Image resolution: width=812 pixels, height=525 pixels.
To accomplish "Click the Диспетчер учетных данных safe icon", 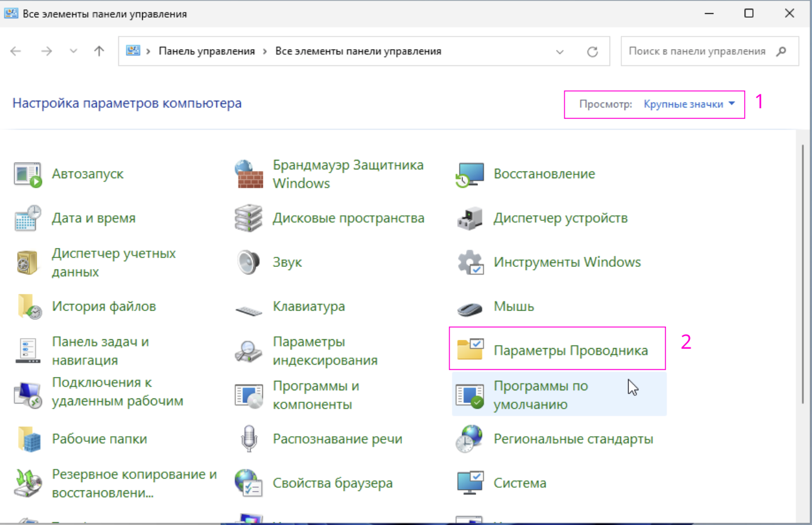I will [28, 262].
